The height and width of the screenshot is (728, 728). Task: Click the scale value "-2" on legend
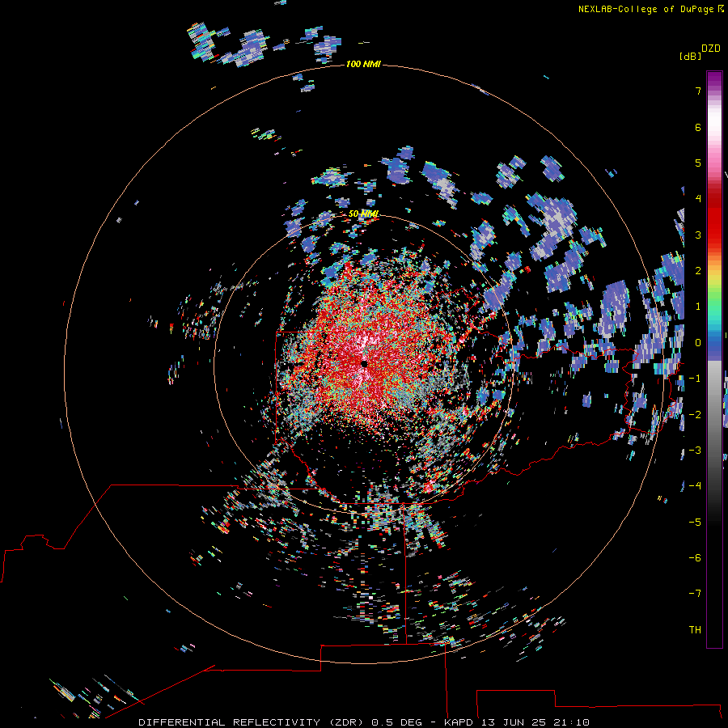click(695, 415)
